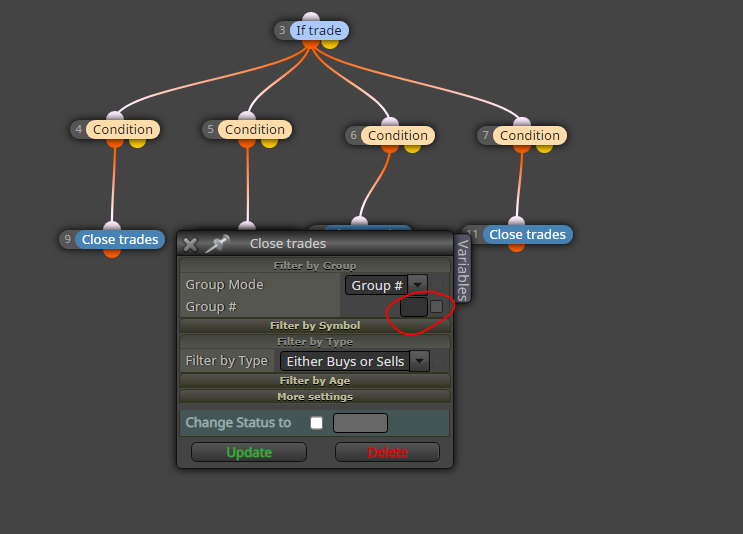Select Close trades block number 9
Screen dimensions: 743x534
tap(120, 239)
